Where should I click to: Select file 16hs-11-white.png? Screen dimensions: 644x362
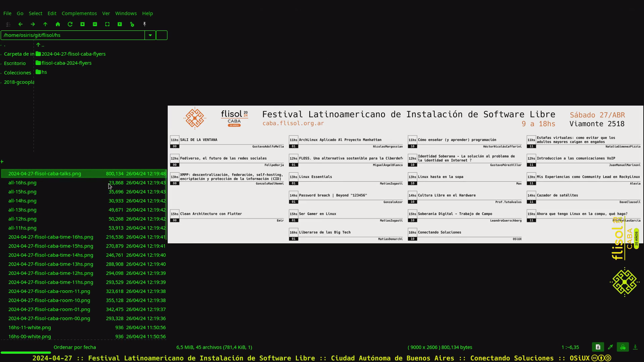click(84, 327)
